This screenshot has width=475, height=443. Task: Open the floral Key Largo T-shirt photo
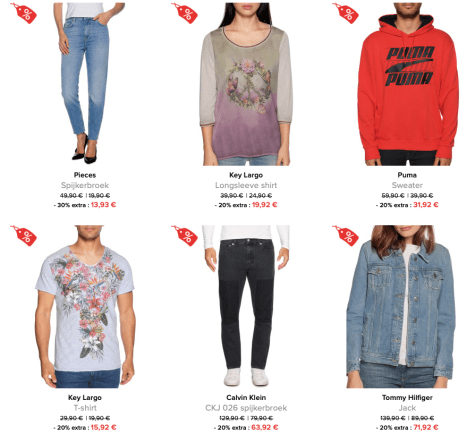[x=85, y=307]
